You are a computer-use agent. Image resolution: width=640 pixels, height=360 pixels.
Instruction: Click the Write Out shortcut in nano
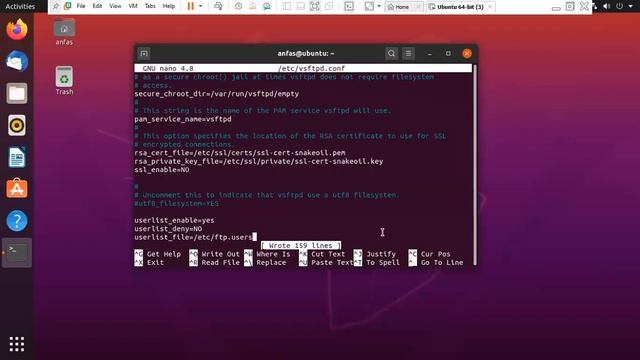(x=215, y=254)
